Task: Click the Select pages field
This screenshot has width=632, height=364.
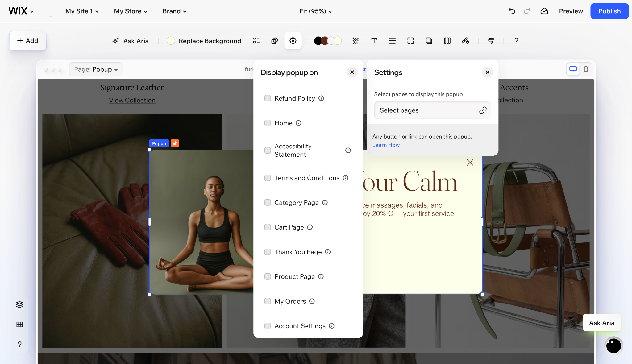Action: tap(432, 110)
